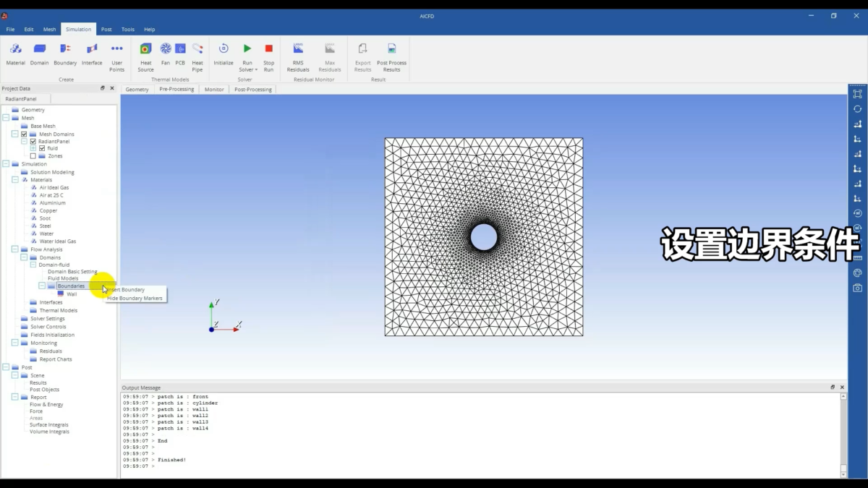Click the Initialize solver icon
868x488 pixels.
224,48
